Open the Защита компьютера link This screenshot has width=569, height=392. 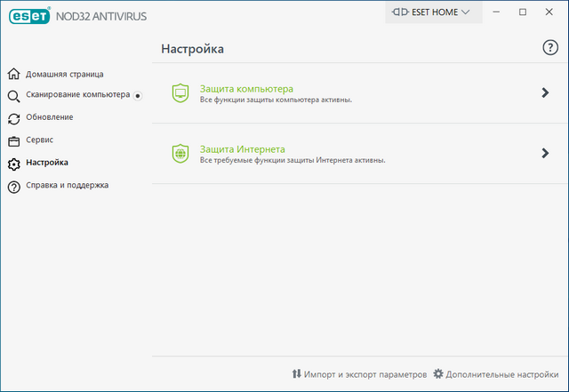pyautogui.click(x=246, y=89)
